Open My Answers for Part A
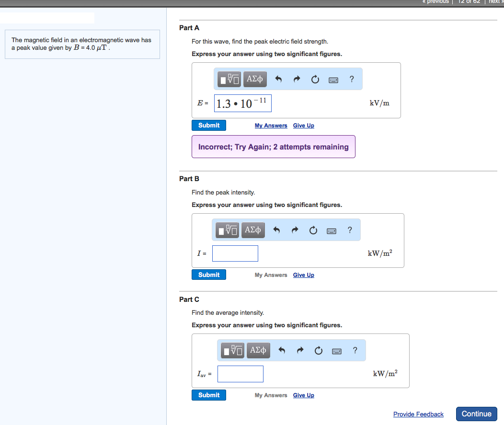The height and width of the screenshot is (425, 504). 271,126
